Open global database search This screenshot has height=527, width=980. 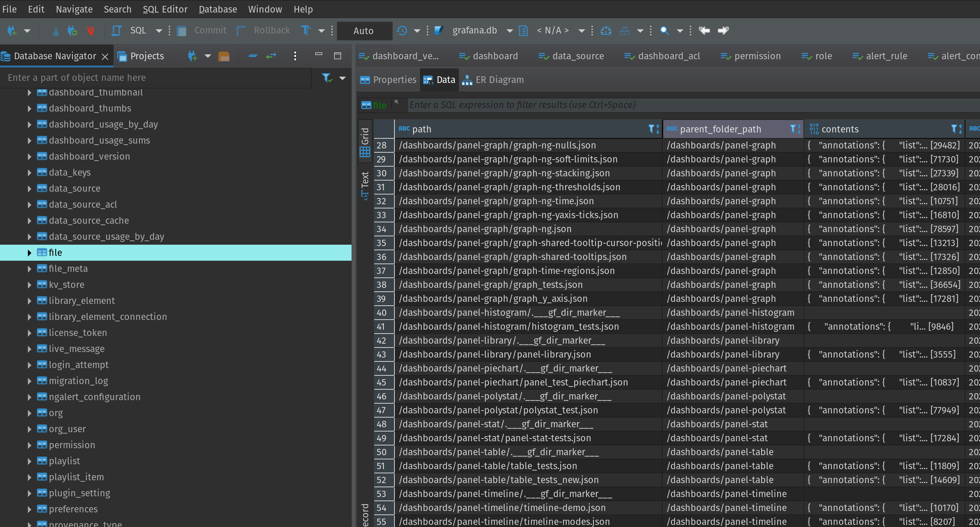(665, 30)
